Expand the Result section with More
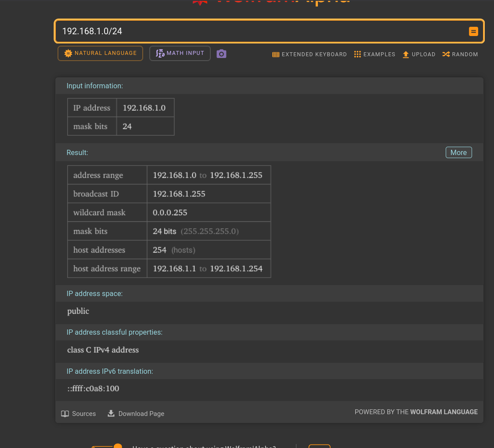Viewport: 494px width, 448px height. point(458,152)
